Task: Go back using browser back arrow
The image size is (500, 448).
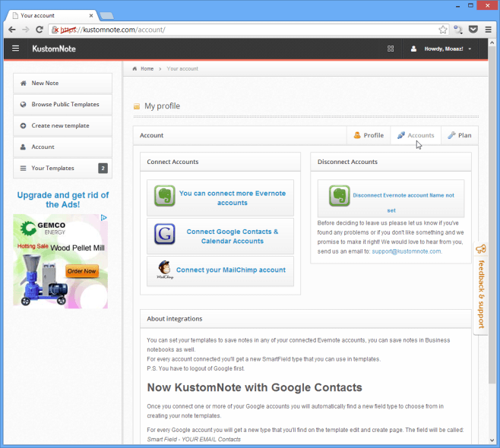Action: [11, 30]
